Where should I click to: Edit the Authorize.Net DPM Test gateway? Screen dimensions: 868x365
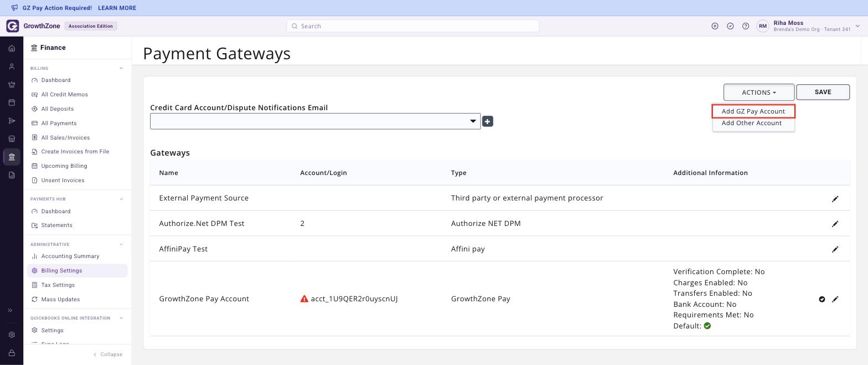835,224
